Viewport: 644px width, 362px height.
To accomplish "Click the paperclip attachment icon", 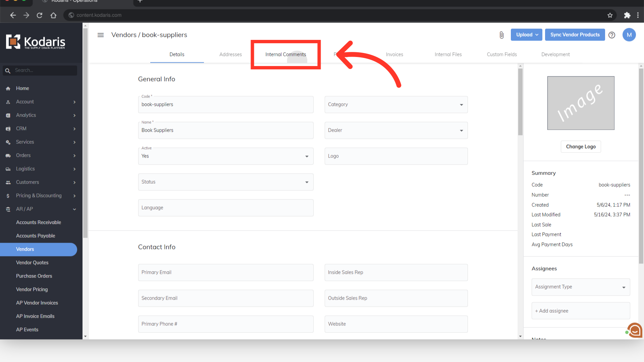I will click(501, 35).
